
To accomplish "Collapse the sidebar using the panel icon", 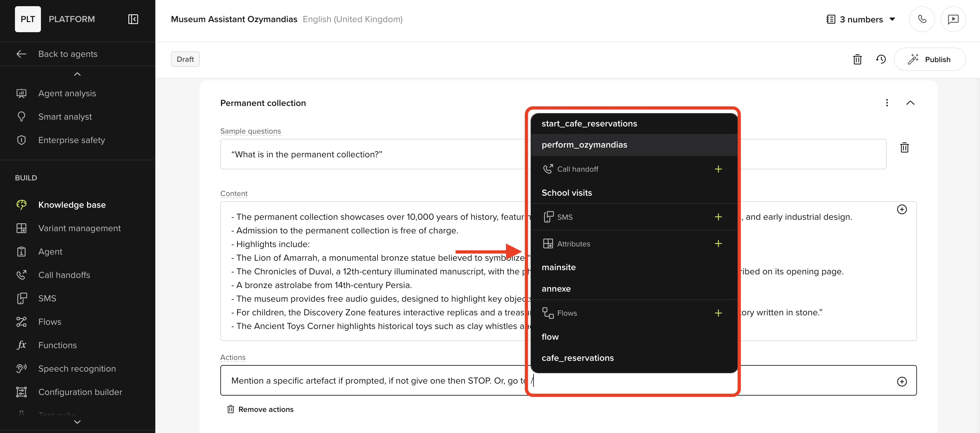I will (133, 19).
